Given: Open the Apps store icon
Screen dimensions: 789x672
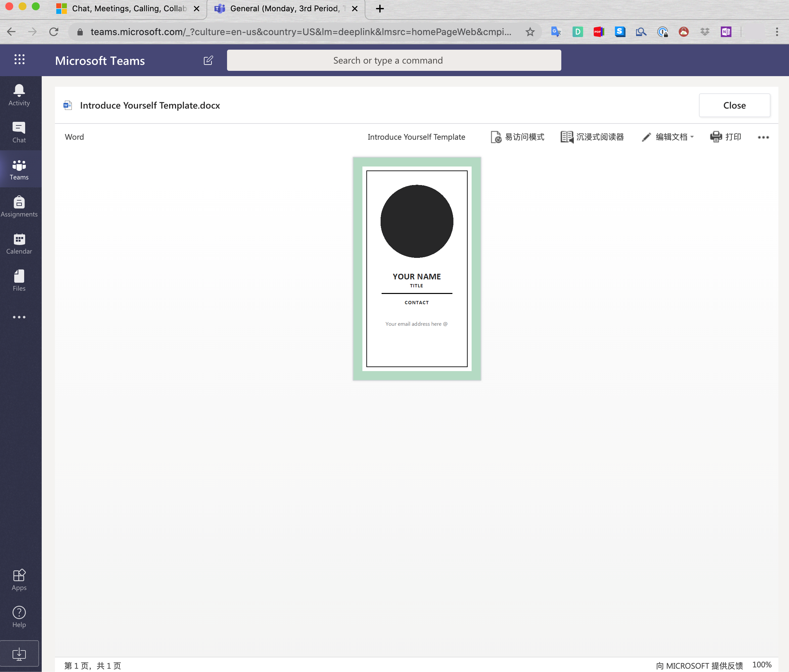Looking at the screenshot, I should click(19, 579).
